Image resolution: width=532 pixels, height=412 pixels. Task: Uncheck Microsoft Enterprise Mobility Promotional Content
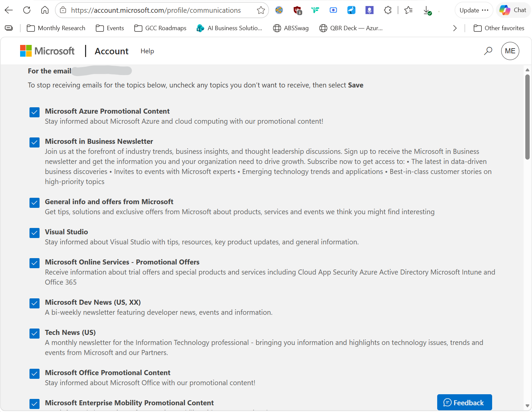[x=35, y=404]
